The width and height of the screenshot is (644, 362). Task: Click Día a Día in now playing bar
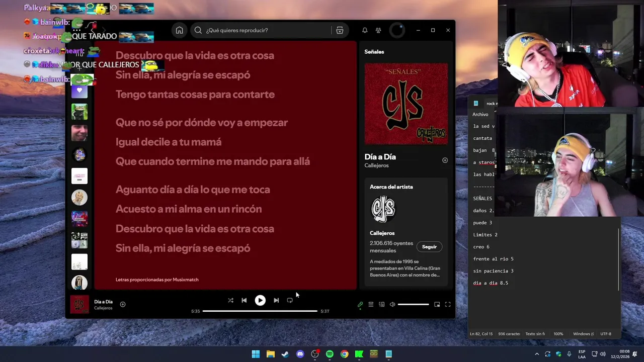tap(103, 302)
